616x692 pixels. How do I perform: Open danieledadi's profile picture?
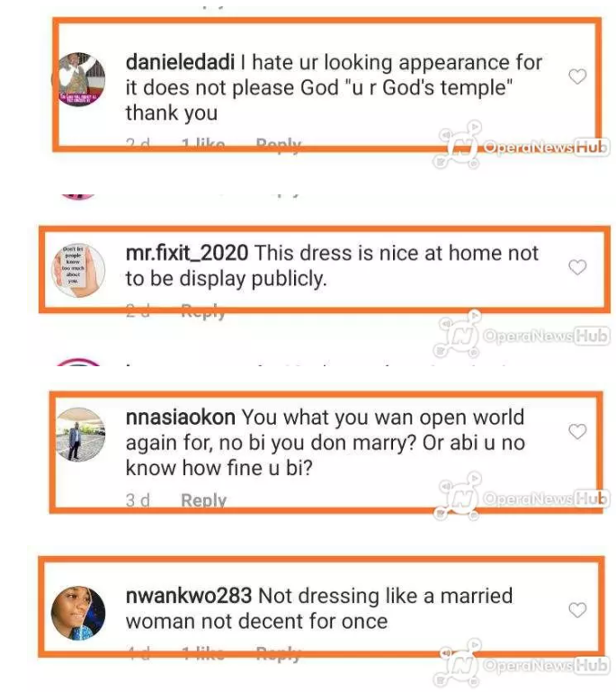[x=79, y=79]
